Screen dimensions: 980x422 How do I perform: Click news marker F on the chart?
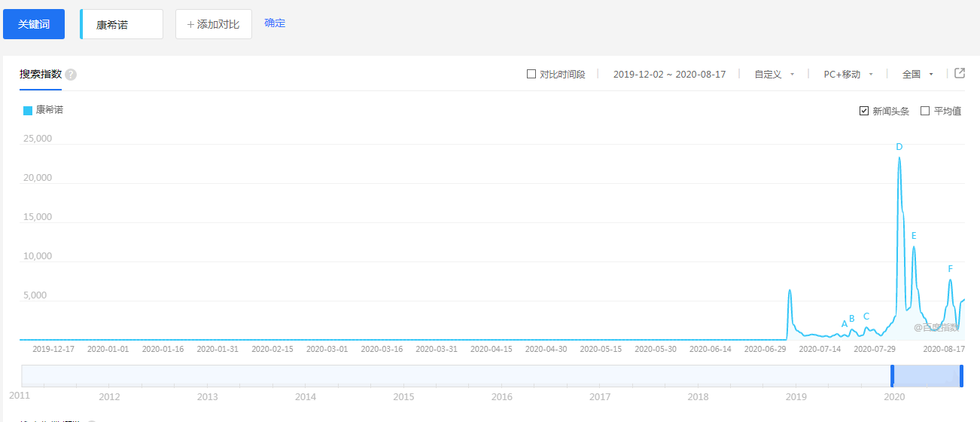pos(951,269)
